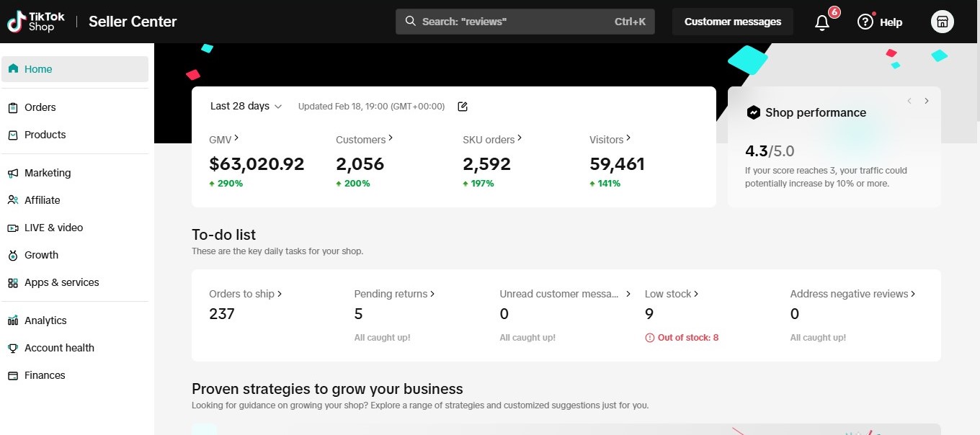Click the notification badge showing 6
Screen dimensions: 980x435
click(x=834, y=12)
